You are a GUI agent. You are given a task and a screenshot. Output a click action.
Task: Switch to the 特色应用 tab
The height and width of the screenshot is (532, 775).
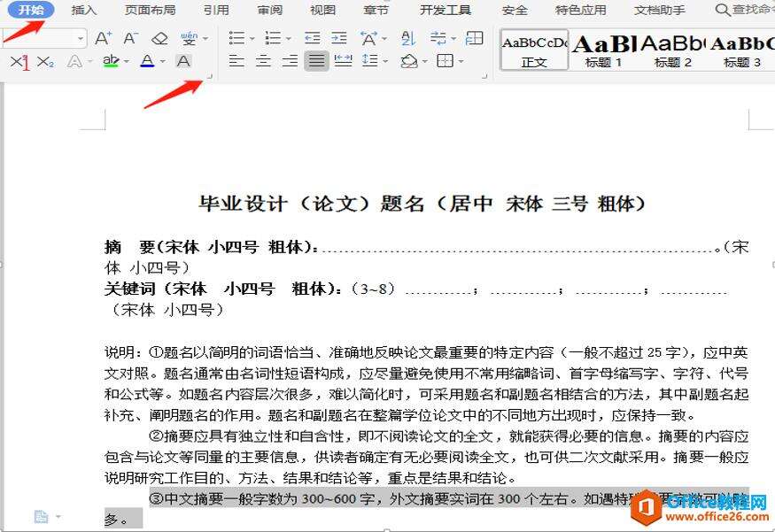click(581, 10)
